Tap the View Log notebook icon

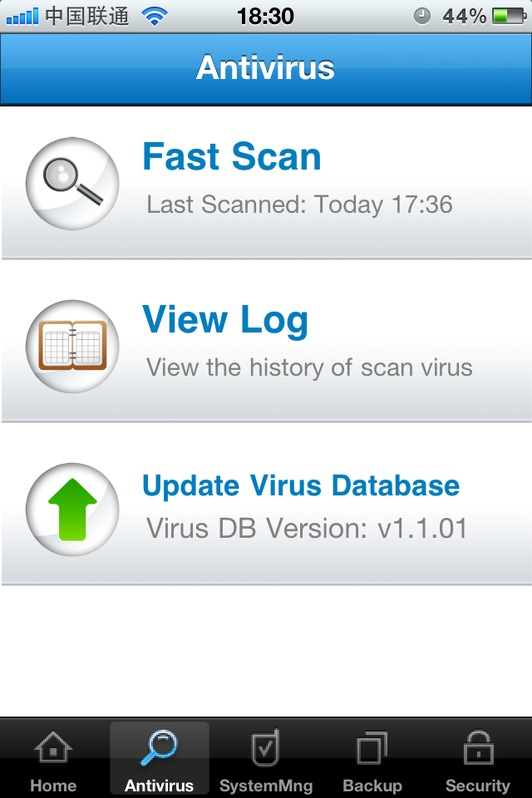[x=72, y=346]
